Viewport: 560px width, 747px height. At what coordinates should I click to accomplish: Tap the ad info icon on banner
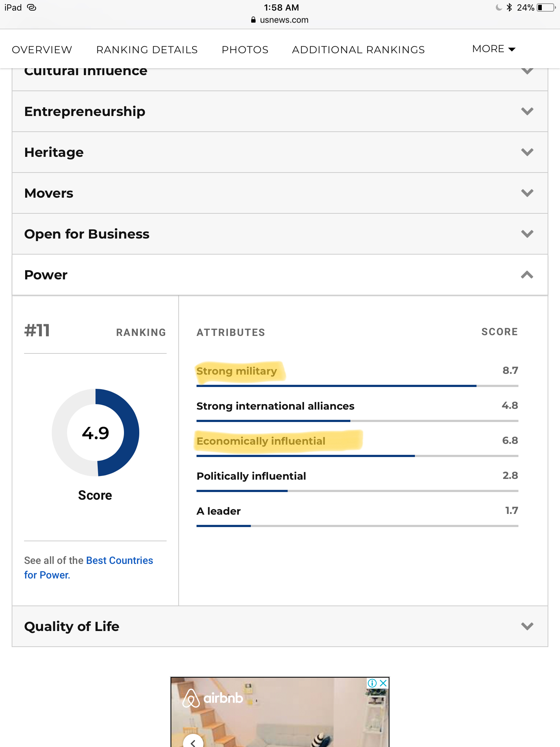[x=372, y=683]
